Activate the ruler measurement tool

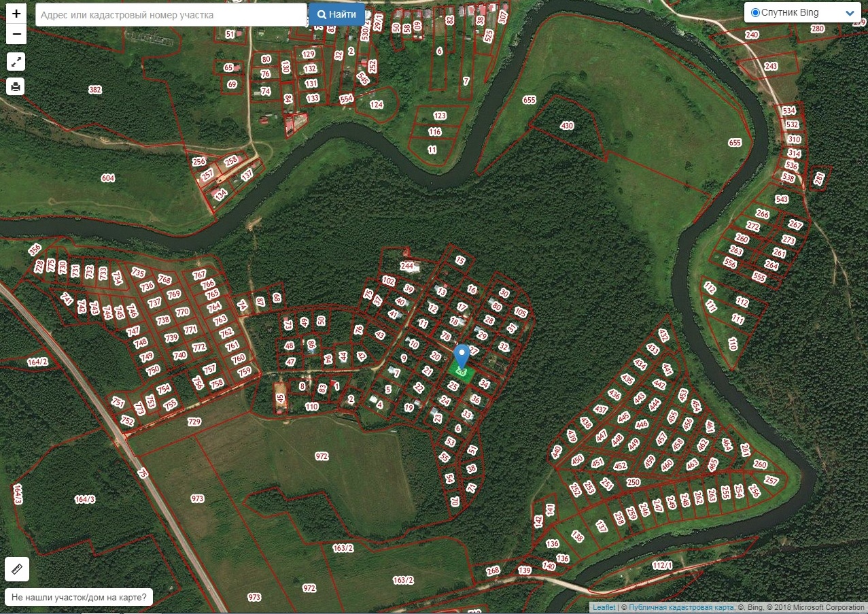point(17,568)
